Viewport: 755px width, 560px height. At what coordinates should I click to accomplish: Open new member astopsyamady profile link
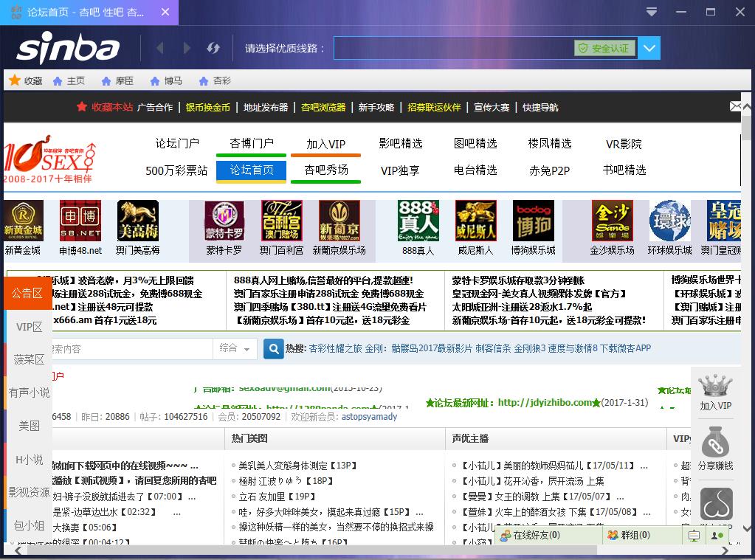pos(369,417)
